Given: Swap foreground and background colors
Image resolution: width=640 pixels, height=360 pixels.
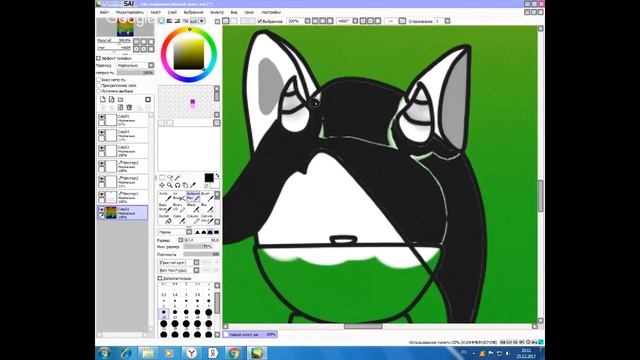Looking at the screenshot, I should (217, 176).
